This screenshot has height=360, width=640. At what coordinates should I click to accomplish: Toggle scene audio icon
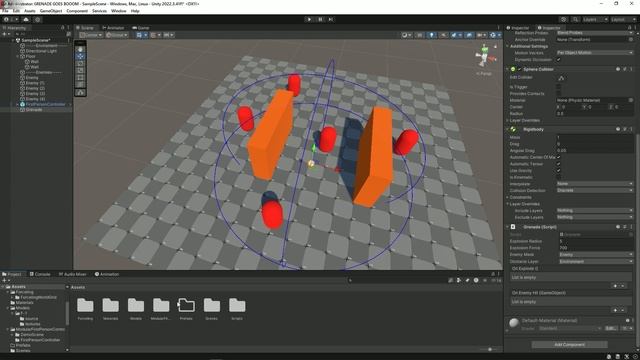tap(443, 35)
